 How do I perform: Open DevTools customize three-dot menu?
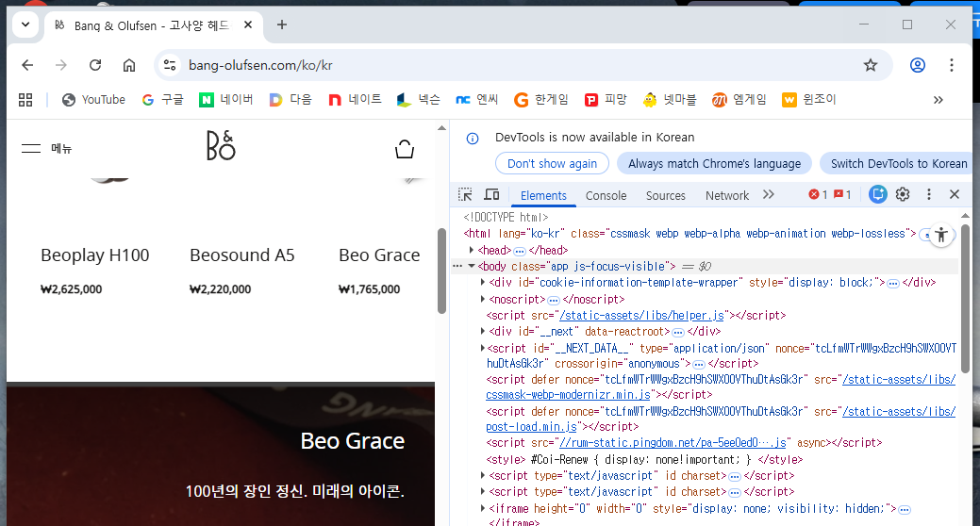[929, 195]
